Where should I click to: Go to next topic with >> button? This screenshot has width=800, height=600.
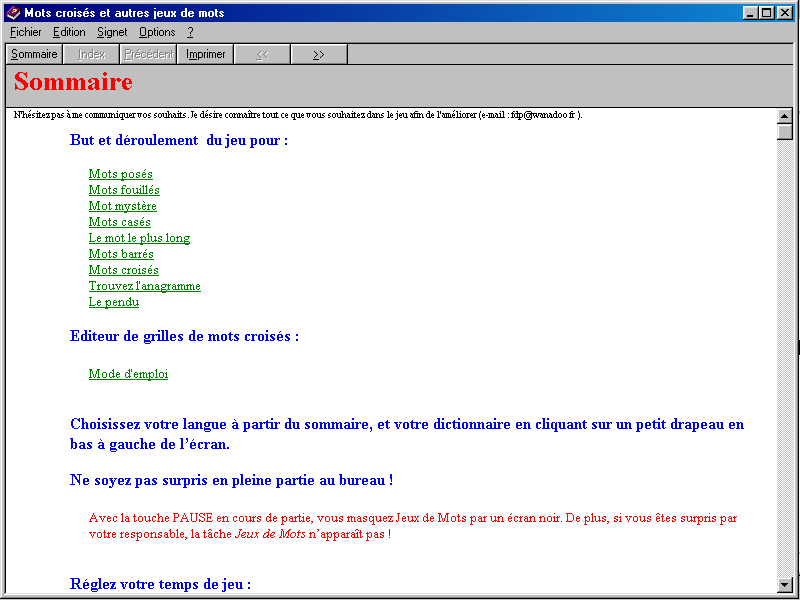pos(319,54)
